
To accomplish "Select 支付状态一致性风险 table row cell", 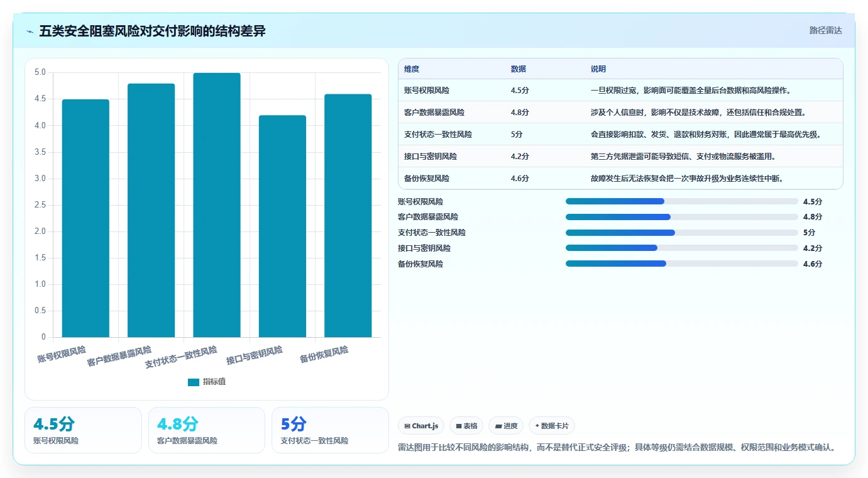I will point(438,135).
